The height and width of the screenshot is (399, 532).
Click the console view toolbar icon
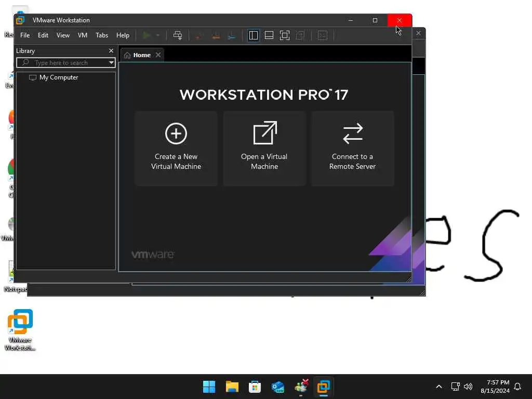(x=322, y=35)
